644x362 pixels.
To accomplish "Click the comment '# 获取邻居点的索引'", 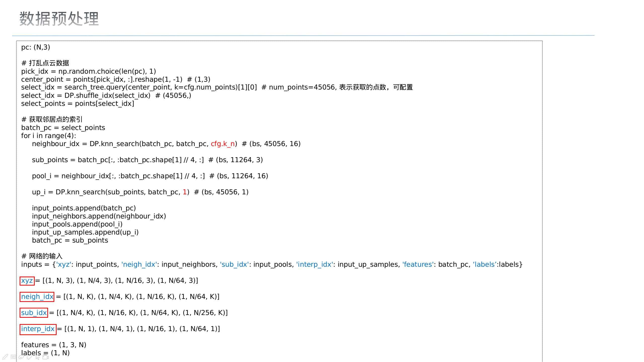I will [x=52, y=119].
